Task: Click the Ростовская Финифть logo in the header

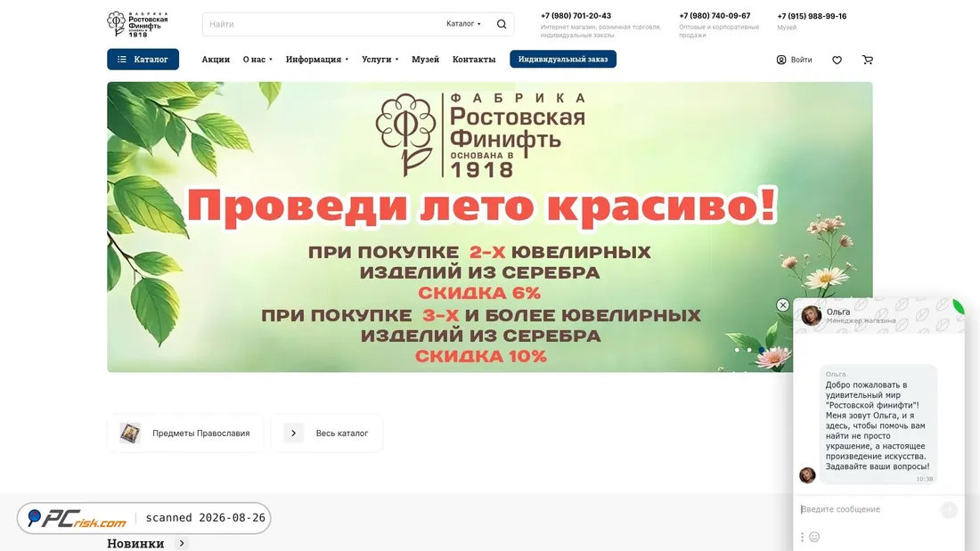Action: pos(137,24)
